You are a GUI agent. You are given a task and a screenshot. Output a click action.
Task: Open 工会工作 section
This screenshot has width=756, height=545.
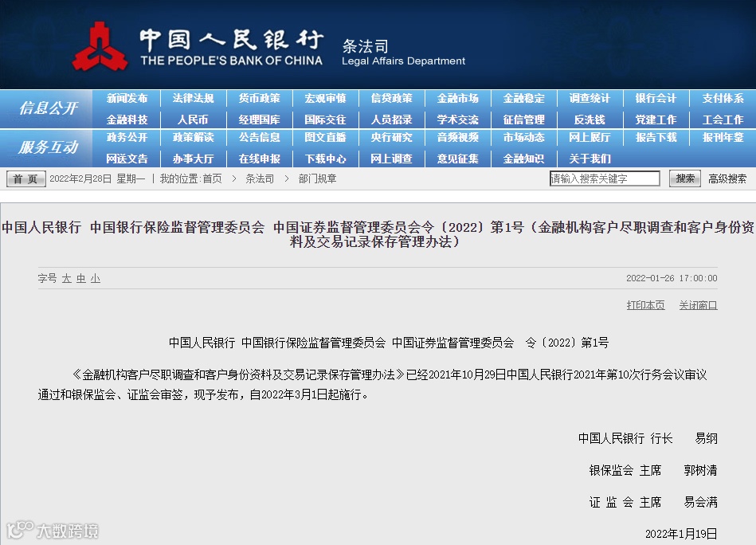coord(723,120)
